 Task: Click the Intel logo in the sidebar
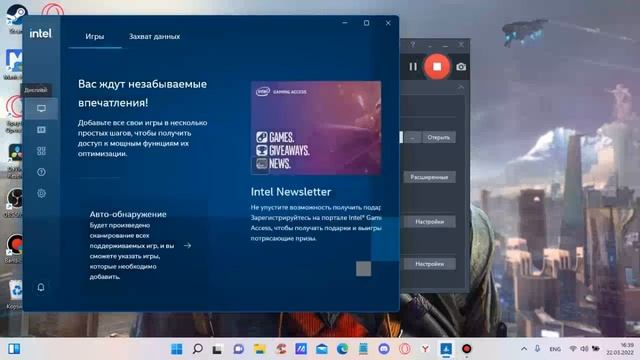(40, 33)
